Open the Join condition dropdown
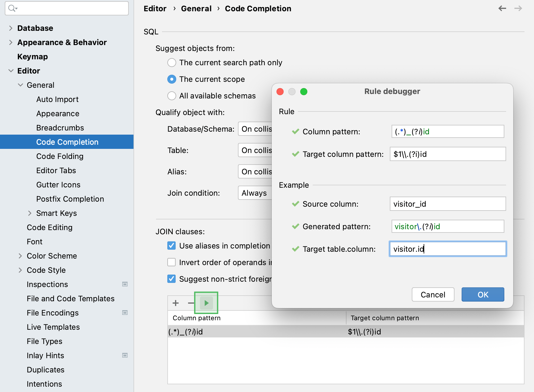The image size is (534, 392). [255, 193]
